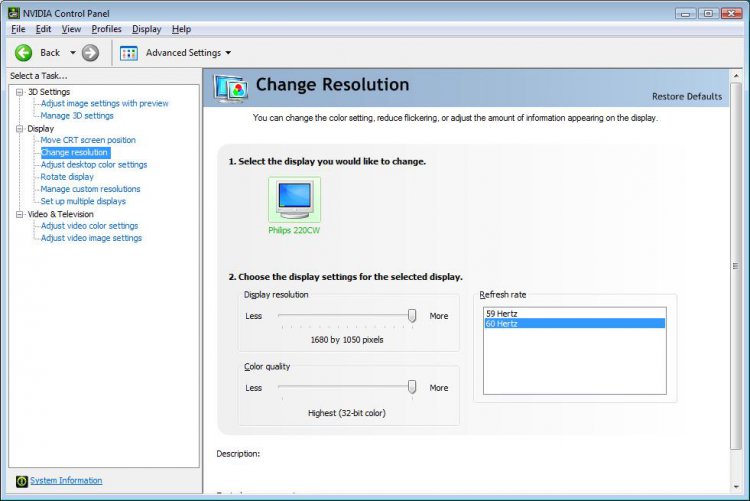Click the Display category label in tree
The image size is (750, 501).
point(41,129)
